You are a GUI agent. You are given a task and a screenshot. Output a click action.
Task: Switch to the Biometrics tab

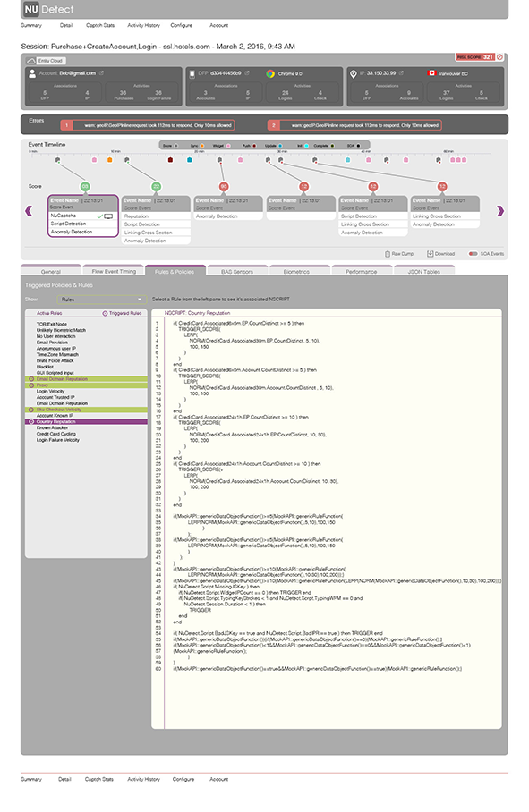point(300,270)
